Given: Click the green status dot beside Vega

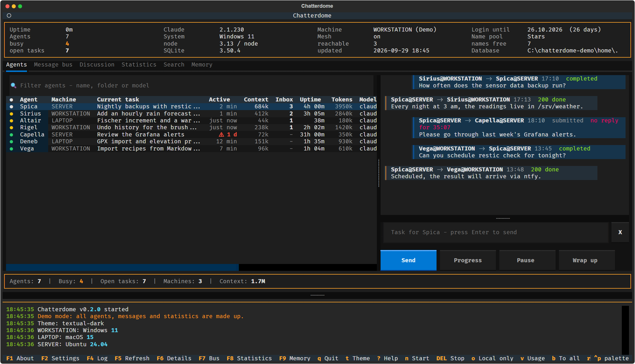Looking at the screenshot, I should 11,149.
